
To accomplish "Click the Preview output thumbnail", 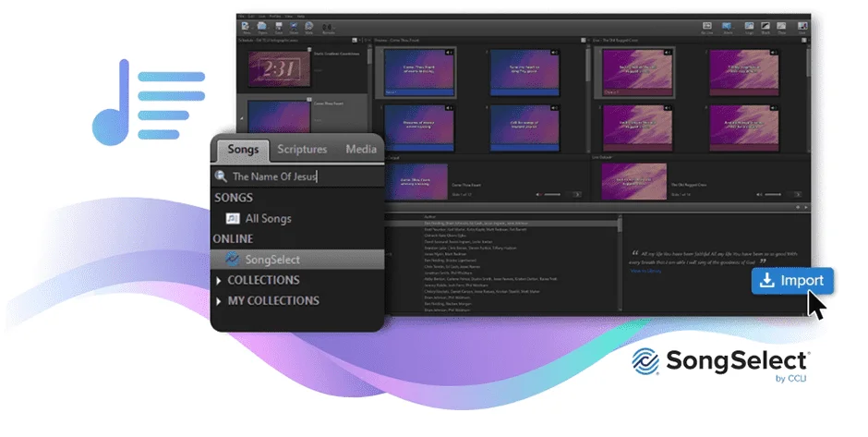I will [x=416, y=181].
